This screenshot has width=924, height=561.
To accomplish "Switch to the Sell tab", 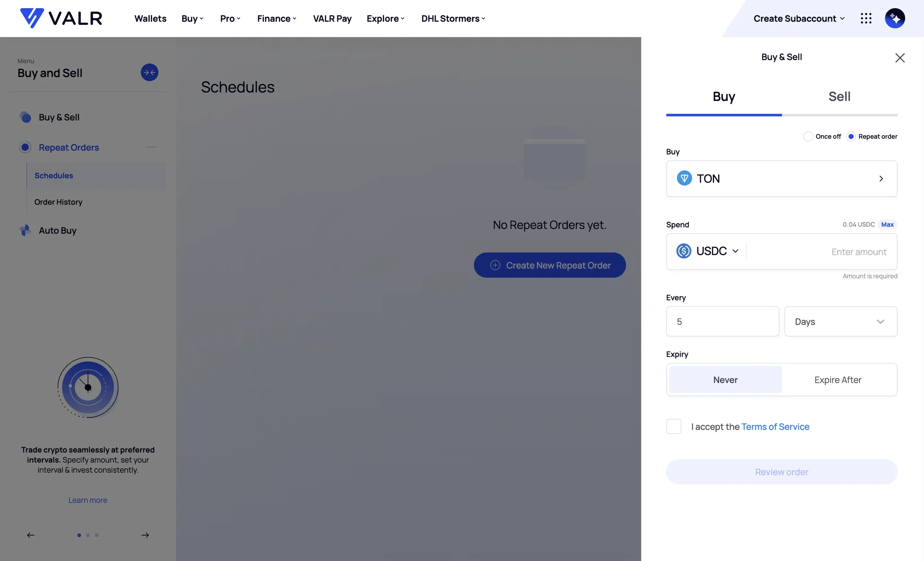I will click(x=839, y=97).
